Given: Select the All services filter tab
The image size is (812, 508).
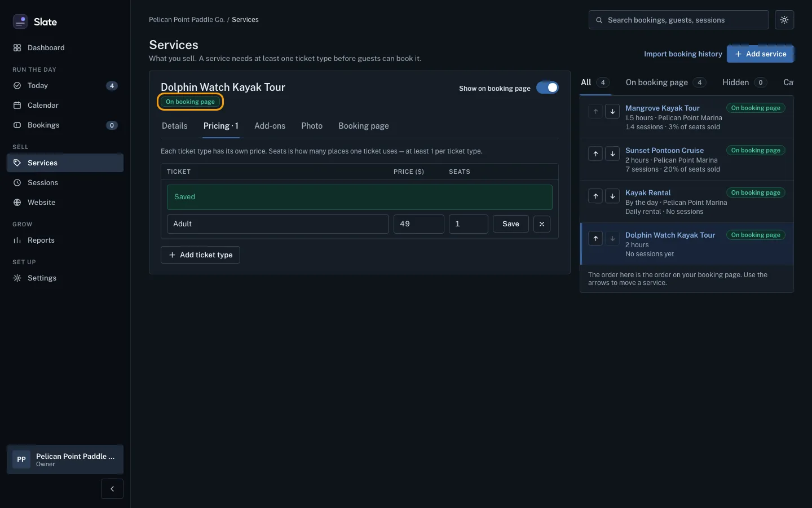Looking at the screenshot, I should [x=595, y=82].
